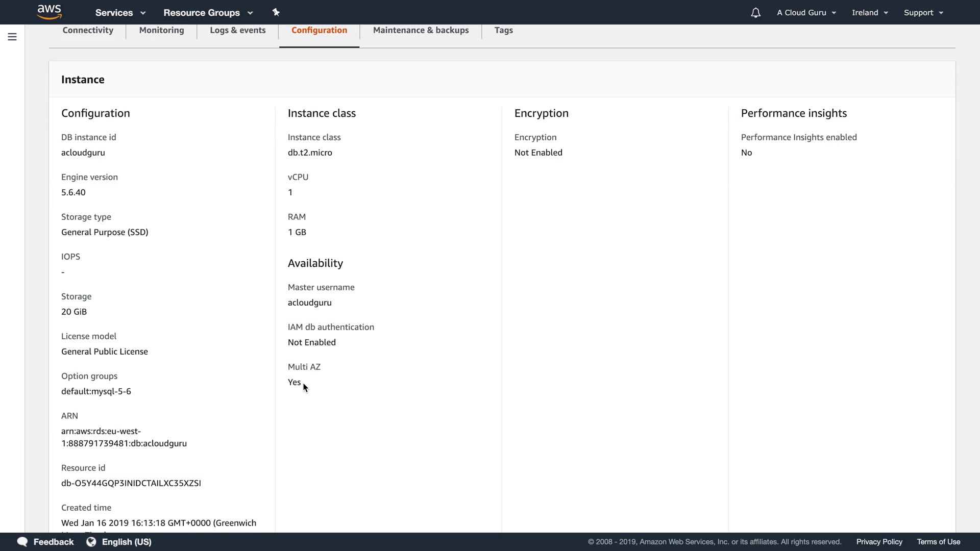The height and width of the screenshot is (551, 980).
Task: Click the Privacy Policy link
Action: coord(879,542)
